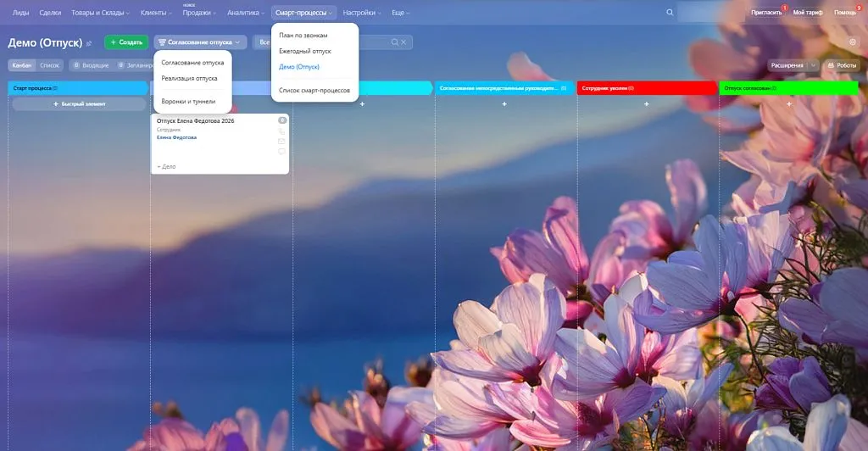
Task: Click the pin icon beside Демо (Отпуск)
Action: pyautogui.click(x=89, y=43)
